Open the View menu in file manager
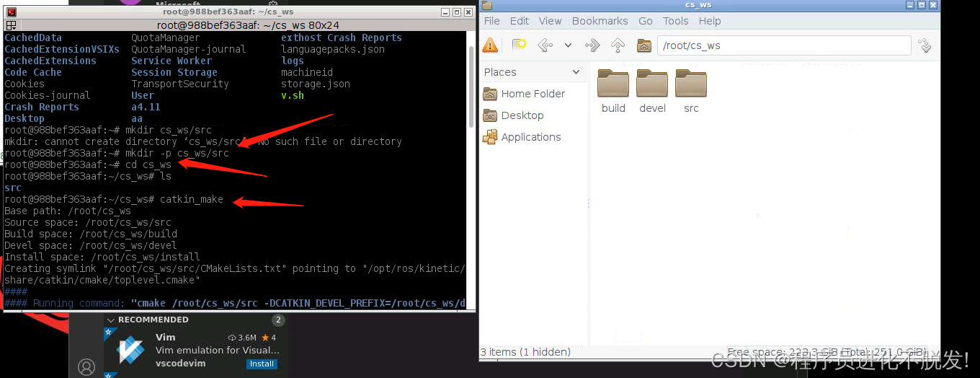The image size is (980, 378). [x=551, y=21]
